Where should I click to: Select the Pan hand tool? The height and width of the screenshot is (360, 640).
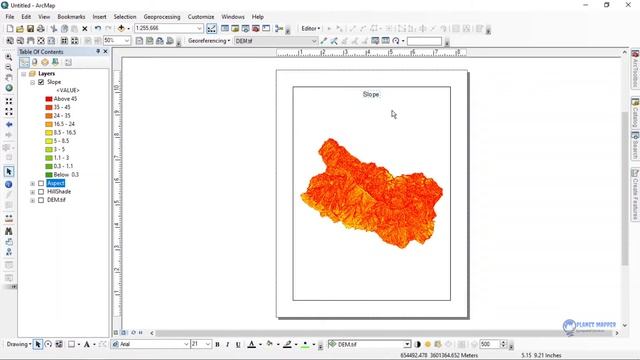point(9,78)
